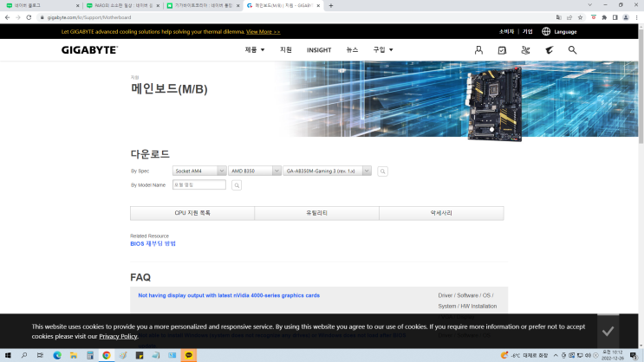
Task: Open KakaoTalk from the Windows taskbar
Action: click(189, 355)
